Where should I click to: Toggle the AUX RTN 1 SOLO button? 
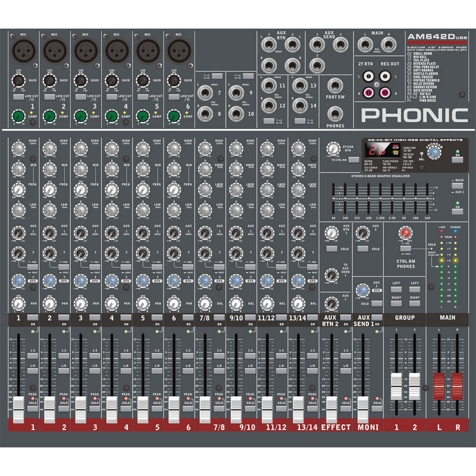tap(331, 249)
